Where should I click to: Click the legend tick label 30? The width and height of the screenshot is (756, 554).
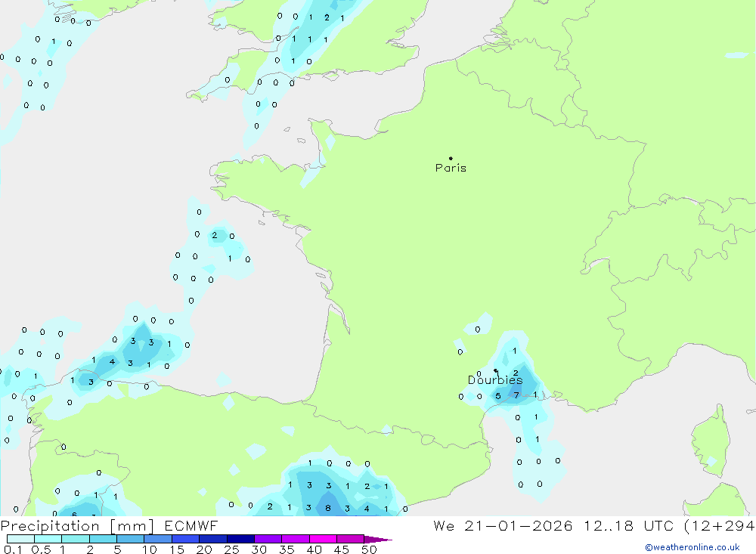pos(259,549)
